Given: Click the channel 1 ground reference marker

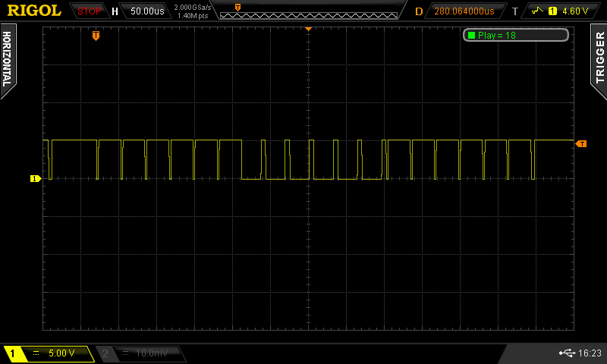Looking at the screenshot, I should coord(35,179).
